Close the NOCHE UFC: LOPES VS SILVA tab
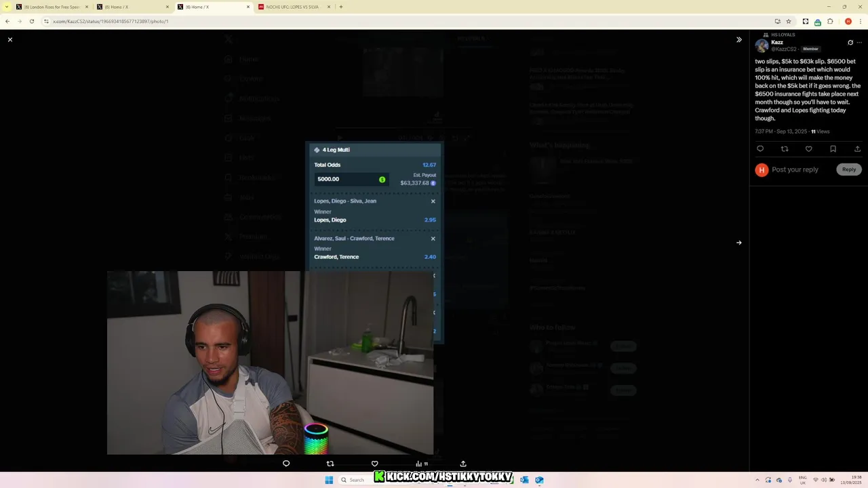868x488 pixels. [330, 7]
